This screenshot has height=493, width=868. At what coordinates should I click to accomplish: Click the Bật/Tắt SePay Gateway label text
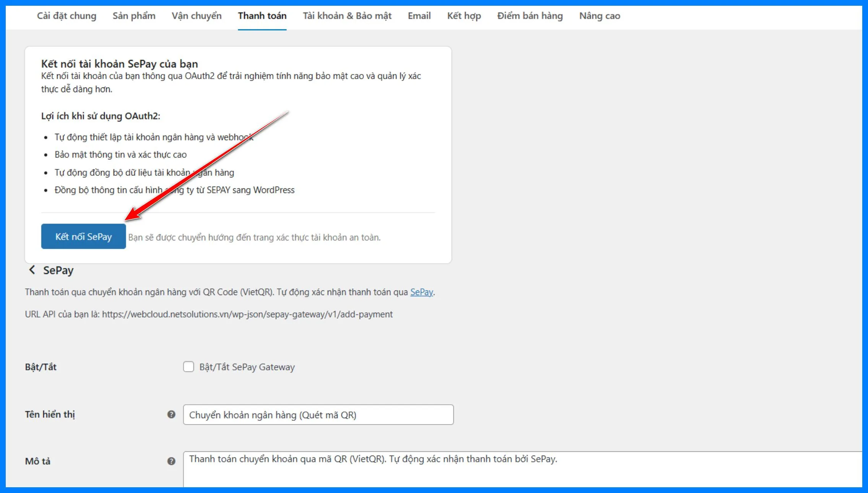[x=247, y=367]
